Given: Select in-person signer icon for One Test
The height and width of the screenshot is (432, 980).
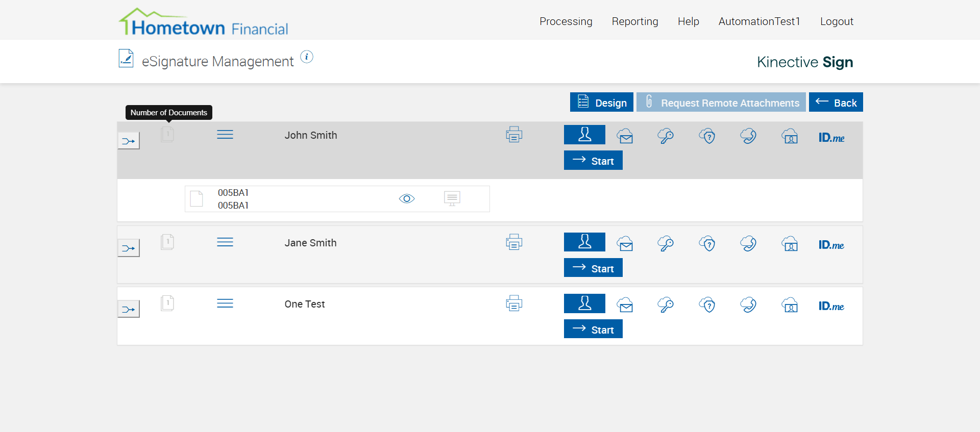Looking at the screenshot, I should (584, 303).
